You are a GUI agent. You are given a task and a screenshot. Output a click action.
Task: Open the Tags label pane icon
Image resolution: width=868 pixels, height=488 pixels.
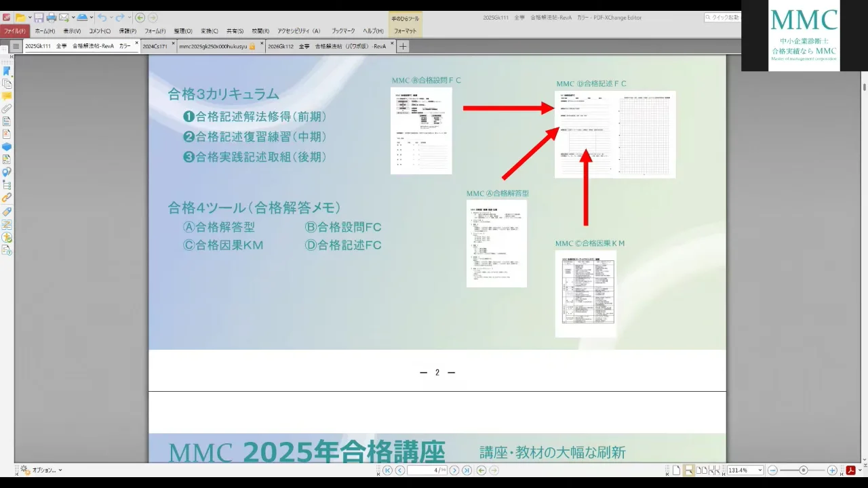point(7,211)
